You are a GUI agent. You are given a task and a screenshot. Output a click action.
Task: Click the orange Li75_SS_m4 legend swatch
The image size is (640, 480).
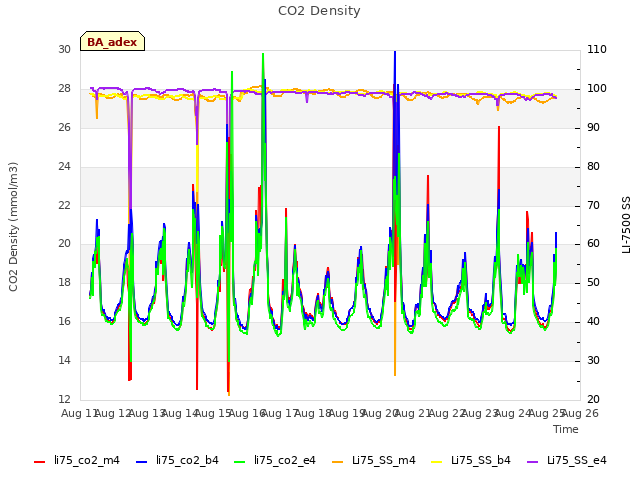tap(338, 462)
